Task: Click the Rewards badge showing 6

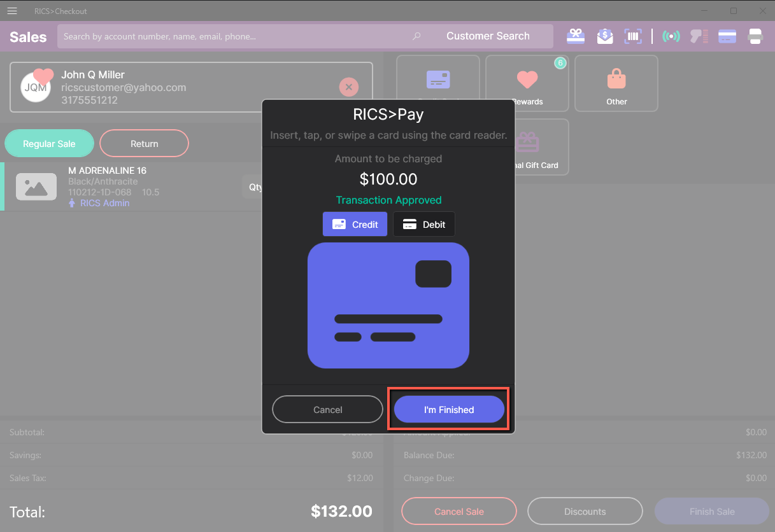Action: (x=560, y=63)
